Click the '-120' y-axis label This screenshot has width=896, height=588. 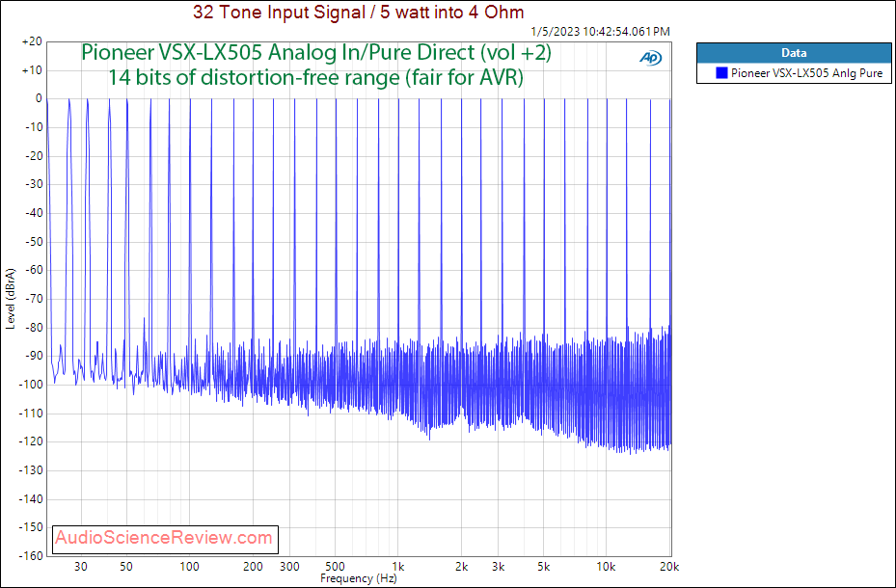(32, 441)
